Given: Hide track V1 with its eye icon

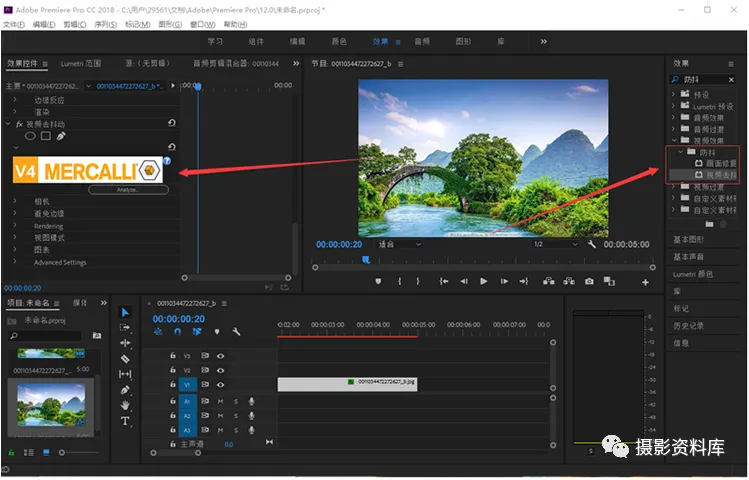Looking at the screenshot, I should pos(220,384).
